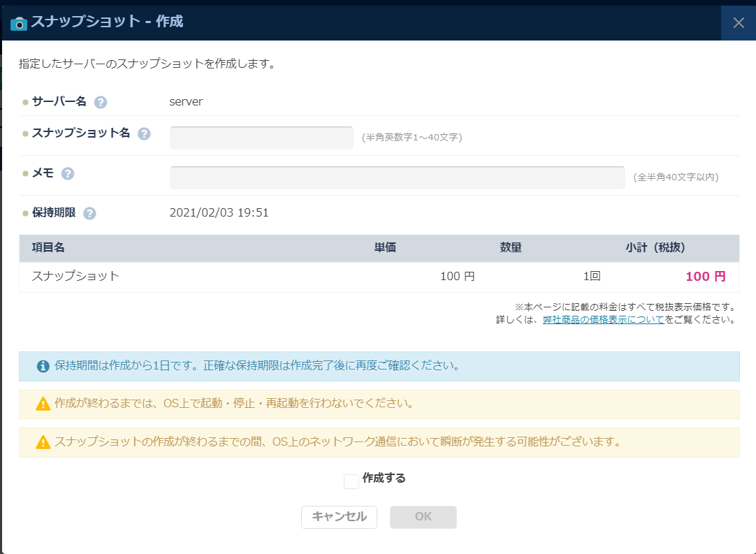
Task: Open help for サーバー名 field
Action: pyautogui.click(x=102, y=101)
